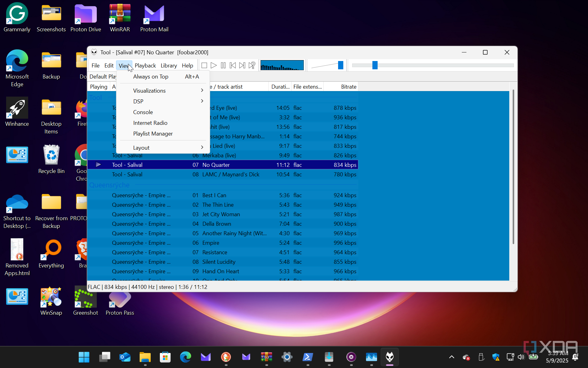Screen dimensions: 588x368
Task: Click the random playback button
Action: click(252, 65)
